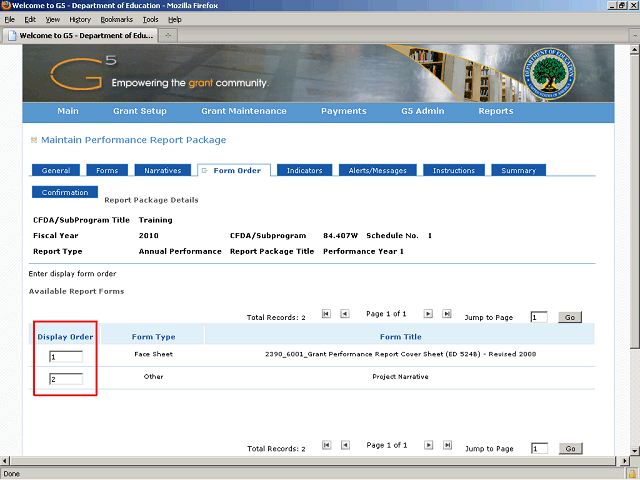The height and width of the screenshot is (480, 640).
Task: Switch to the Indicators tab
Action: (x=304, y=170)
